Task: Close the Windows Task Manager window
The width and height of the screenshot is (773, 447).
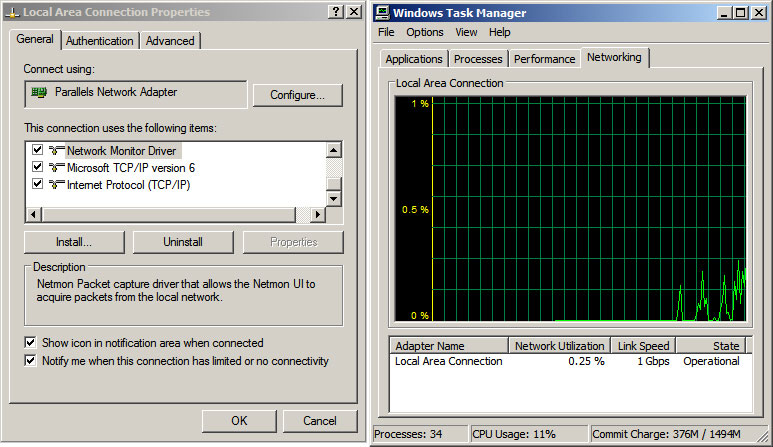Action: tap(758, 12)
